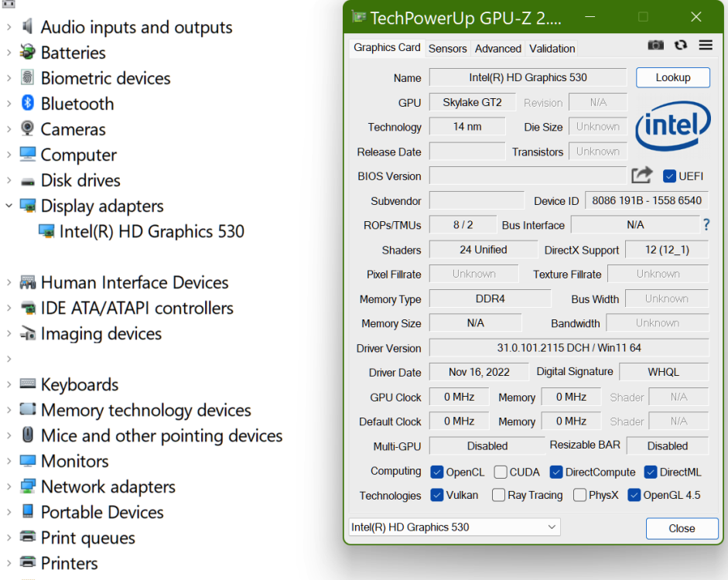Screen dimensions: 728x580
Task: Toggle the Vulkan checkbox
Action: click(x=437, y=495)
